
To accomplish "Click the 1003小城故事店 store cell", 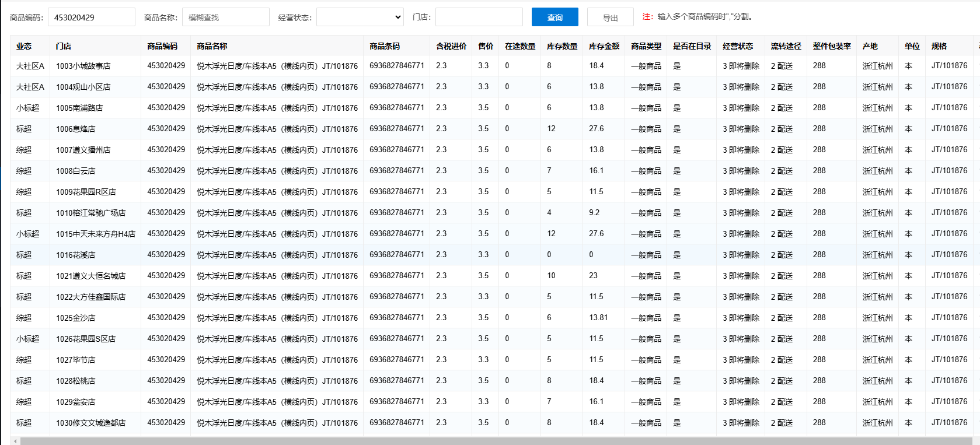I will click(x=83, y=66).
